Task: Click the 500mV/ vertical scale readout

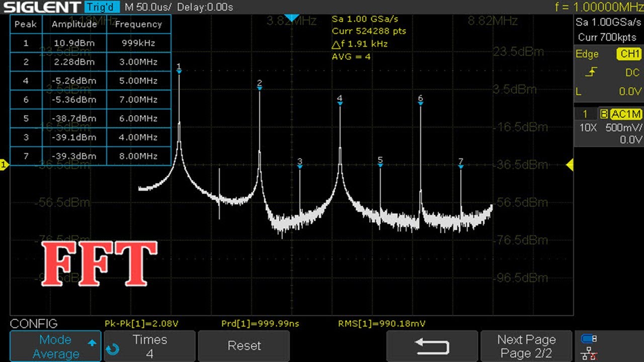Action: [624, 128]
